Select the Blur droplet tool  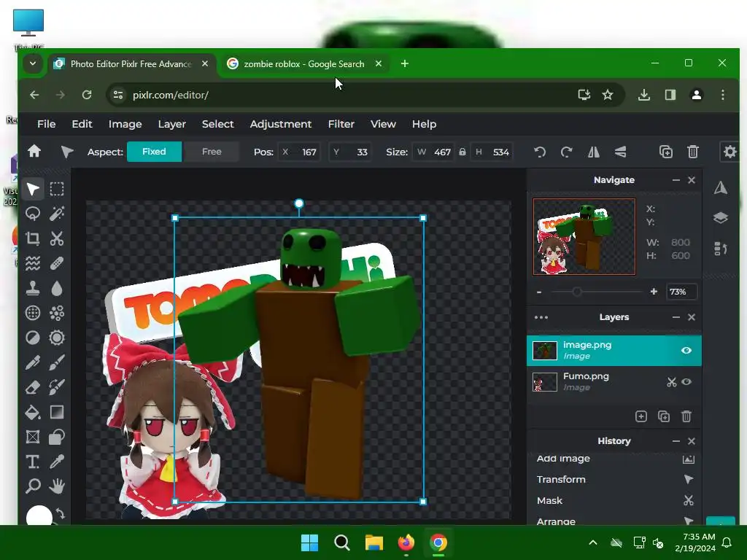tap(57, 288)
